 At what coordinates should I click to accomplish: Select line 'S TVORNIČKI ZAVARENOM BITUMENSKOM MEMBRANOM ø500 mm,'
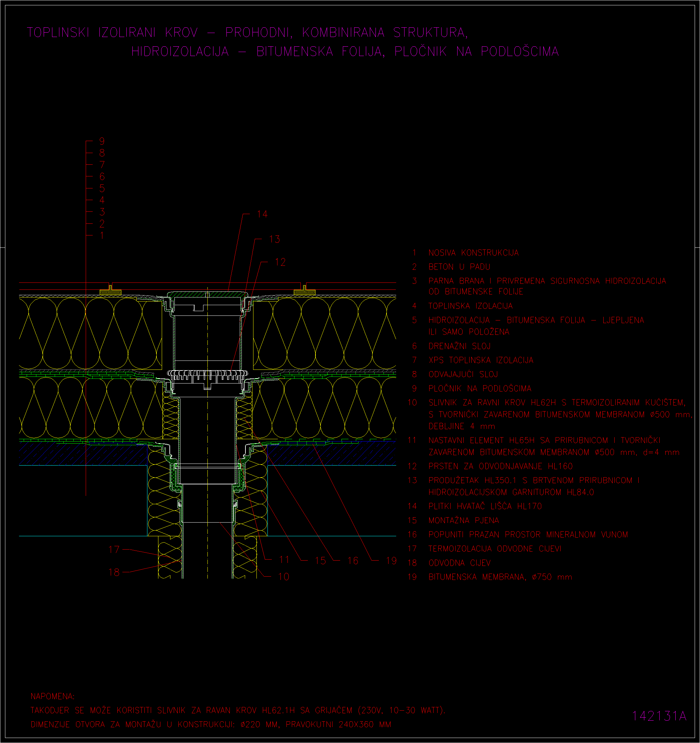click(x=560, y=415)
